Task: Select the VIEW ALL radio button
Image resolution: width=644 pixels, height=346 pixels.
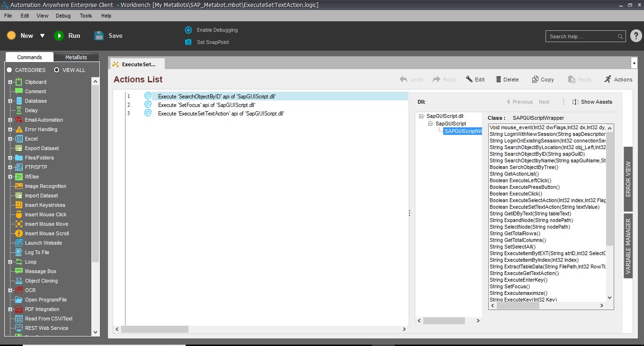Action: coord(57,70)
